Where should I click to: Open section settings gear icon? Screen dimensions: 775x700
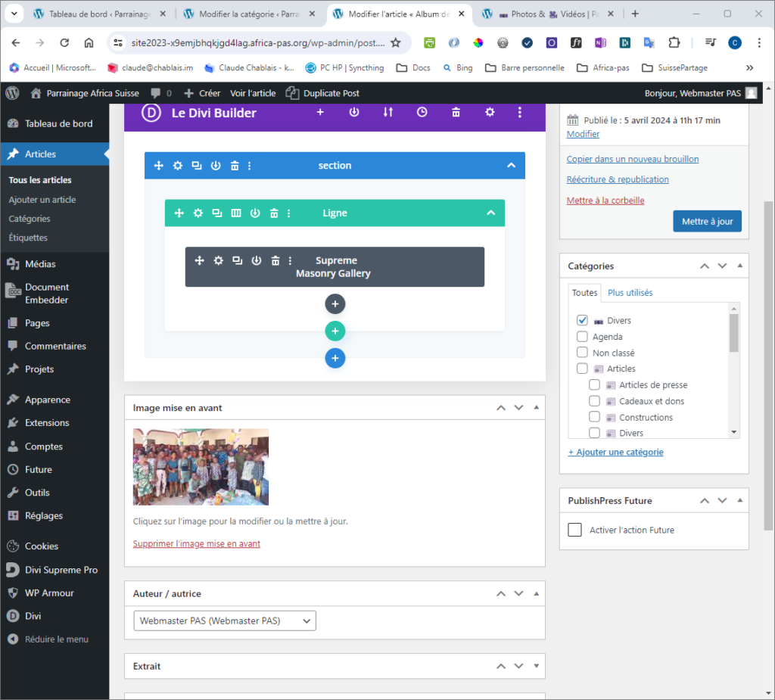[178, 166]
